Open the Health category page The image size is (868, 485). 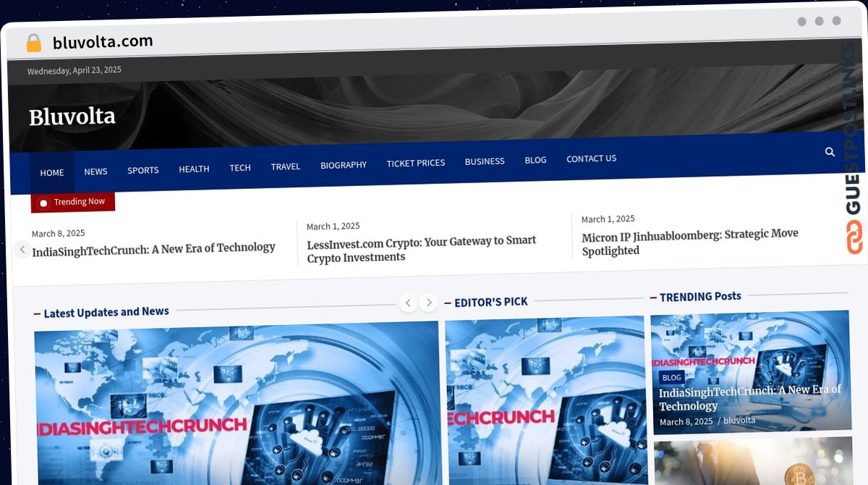[194, 169]
